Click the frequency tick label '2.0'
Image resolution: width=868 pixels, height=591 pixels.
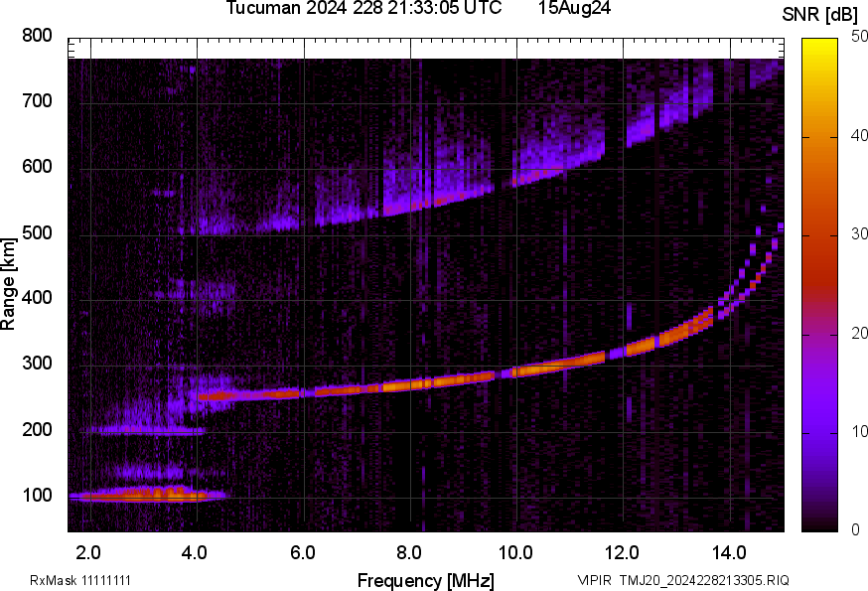(88, 553)
